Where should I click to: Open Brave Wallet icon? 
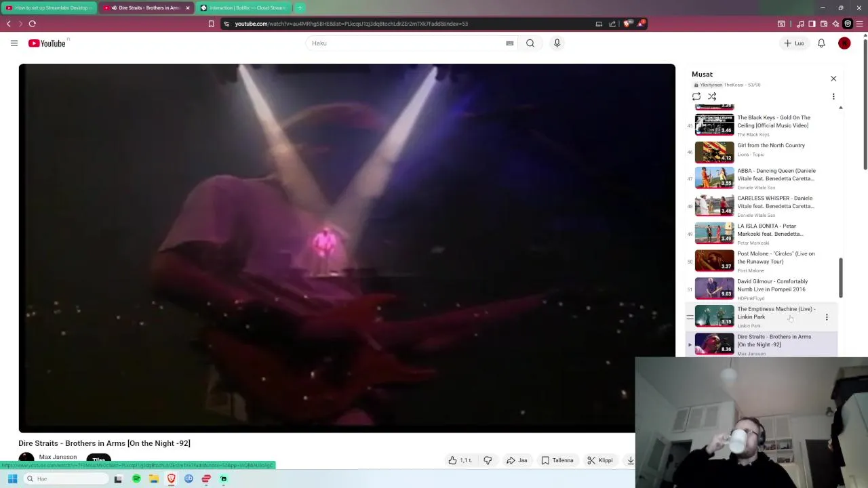[824, 24]
